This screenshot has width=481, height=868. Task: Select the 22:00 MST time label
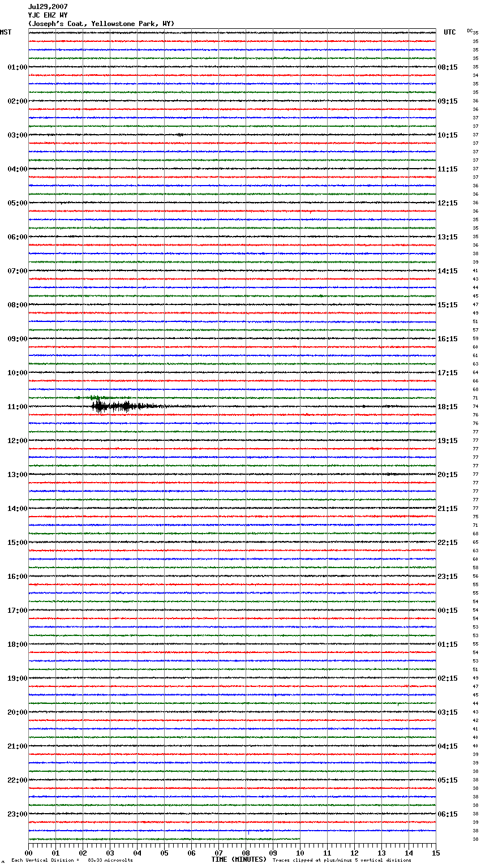(x=18, y=780)
